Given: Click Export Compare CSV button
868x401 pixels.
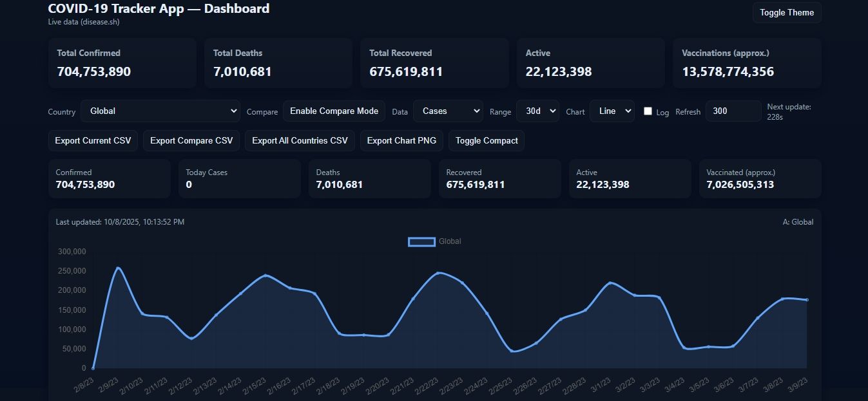Looking at the screenshot, I should click(x=191, y=141).
